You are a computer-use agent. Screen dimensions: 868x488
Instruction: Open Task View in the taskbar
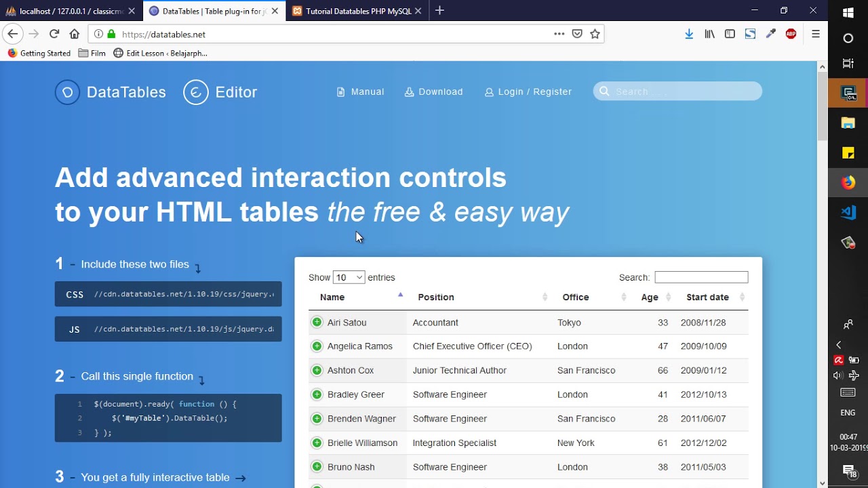click(x=848, y=64)
